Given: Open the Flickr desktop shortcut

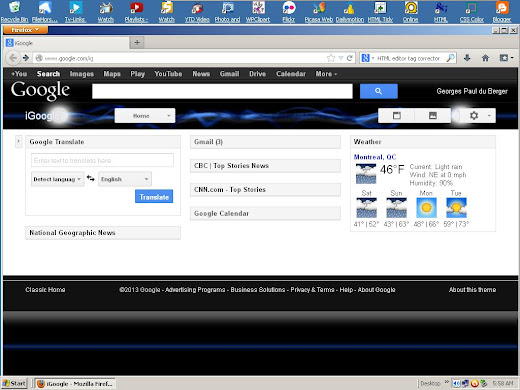Looking at the screenshot, I should pos(289,11).
